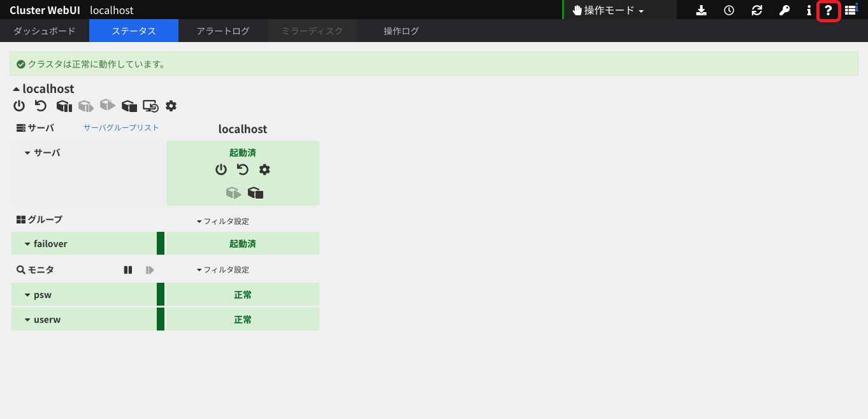
Task: Open the group フィルタ設定 dropdown
Action: (223, 222)
